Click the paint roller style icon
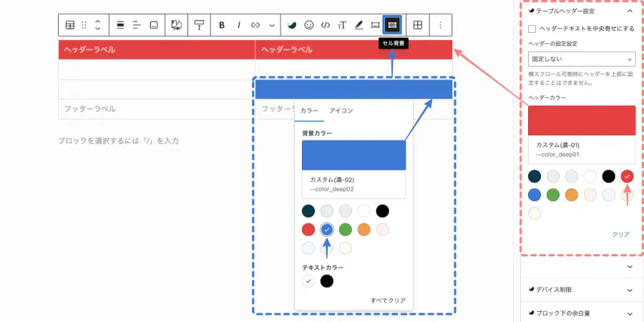 [199, 25]
